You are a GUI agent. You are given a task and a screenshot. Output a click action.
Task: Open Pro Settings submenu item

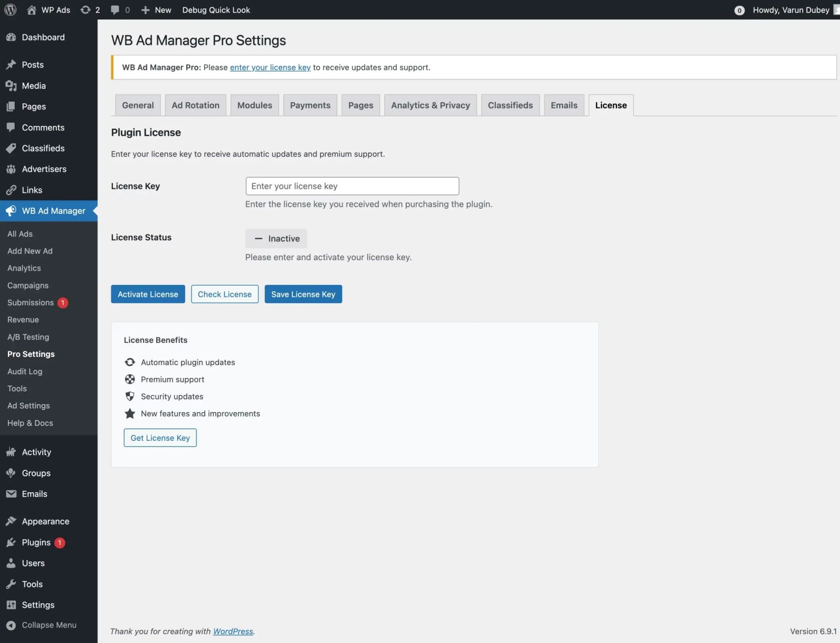(x=31, y=354)
